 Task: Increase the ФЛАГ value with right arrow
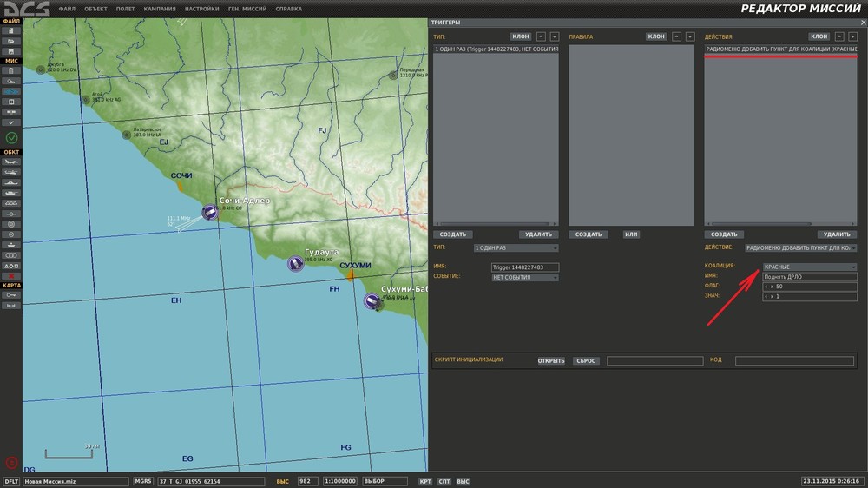tap(772, 287)
